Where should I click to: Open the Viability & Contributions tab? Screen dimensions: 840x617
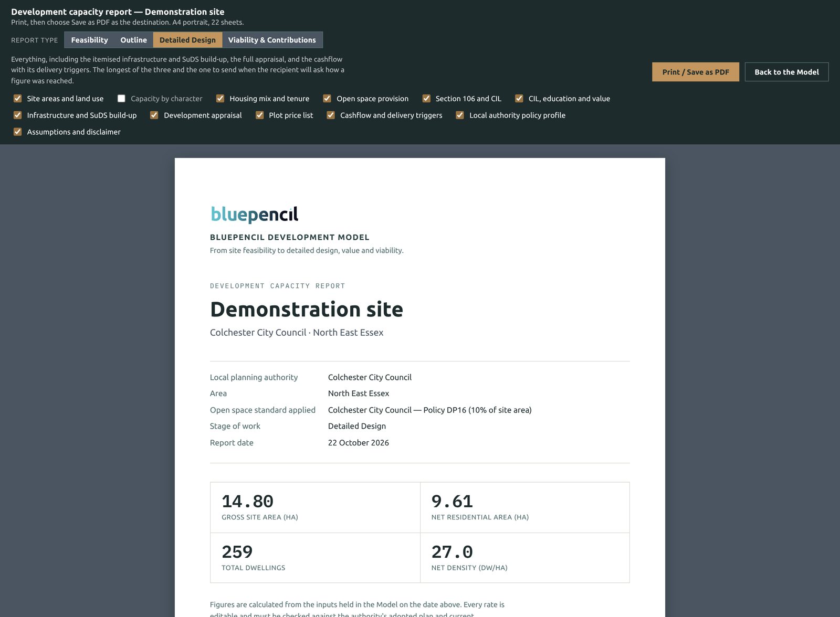272,40
